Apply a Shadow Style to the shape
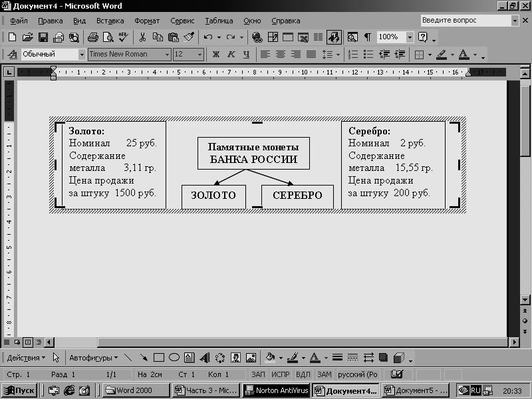The width and height of the screenshot is (532, 399). pyautogui.click(x=384, y=358)
